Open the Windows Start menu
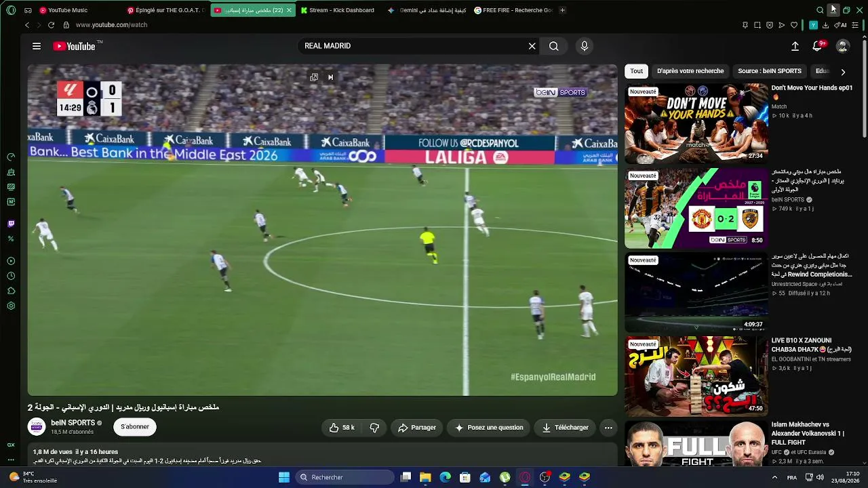Screen dimensions: 868x488 284,477
